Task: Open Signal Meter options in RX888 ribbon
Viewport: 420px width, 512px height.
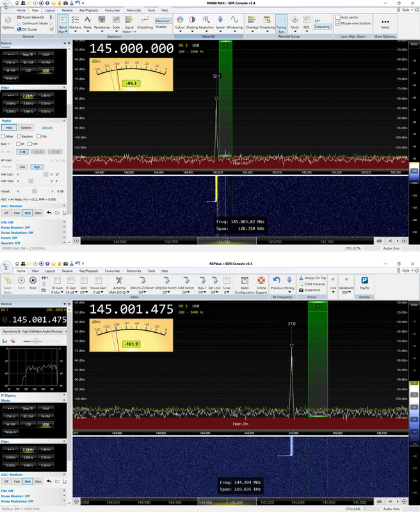Action: tap(129, 24)
